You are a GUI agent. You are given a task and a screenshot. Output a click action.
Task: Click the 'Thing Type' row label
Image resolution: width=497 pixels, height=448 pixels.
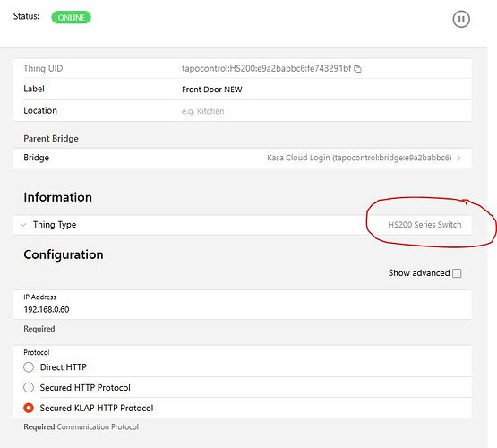click(55, 225)
